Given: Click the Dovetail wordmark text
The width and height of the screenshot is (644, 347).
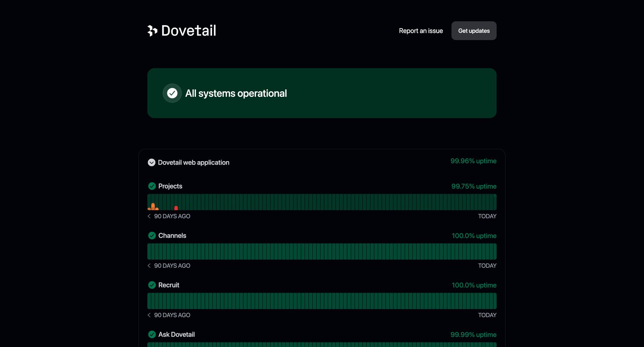Looking at the screenshot, I should (189, 31).
